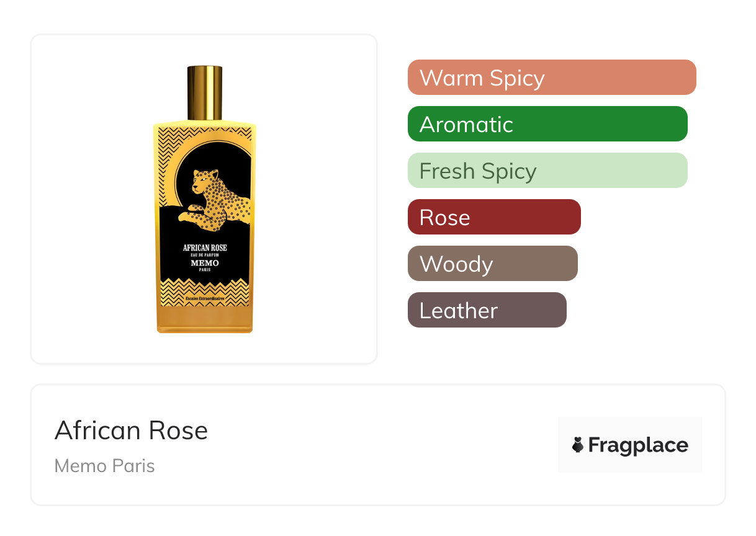Image resolution: width=756 pixels, height=536 pixels.
Task: Click the MEMO lettering on the bottle
Action: (x=204, y=263)
